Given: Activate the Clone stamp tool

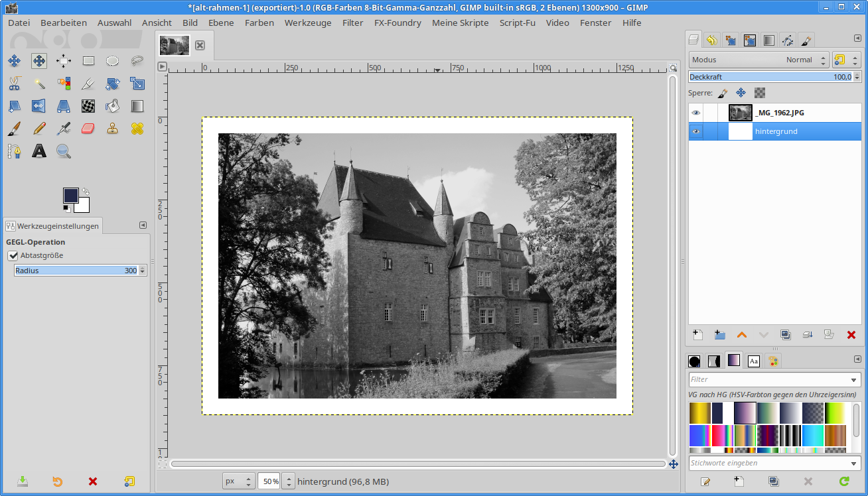Looking at the screenshot, I should (x=113, y=129).
